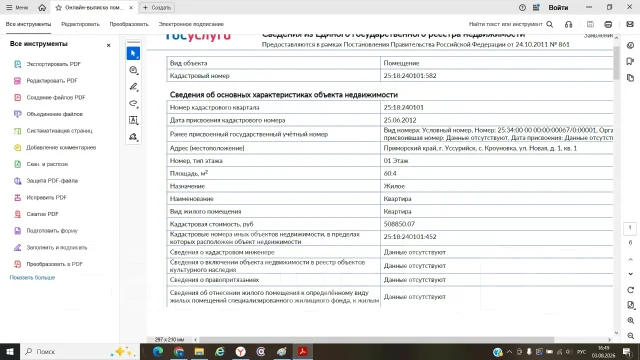Viewport: 640px width, 360px height.
Task: Select the Заполнить и подписать tool
Action: (50, 248)
